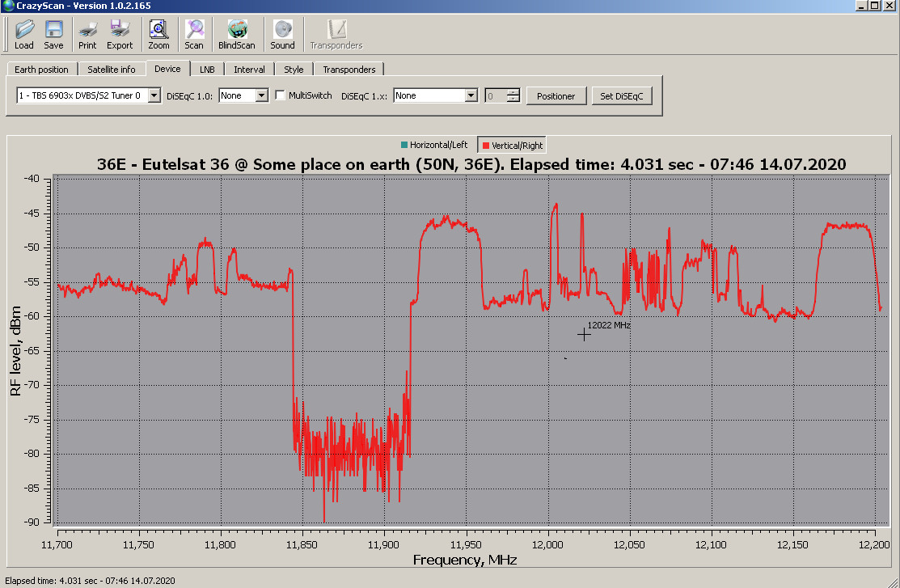Open the Style tab
Viewport: 900px width, 588px height.
pyautogui.click(x=294, y=70)
